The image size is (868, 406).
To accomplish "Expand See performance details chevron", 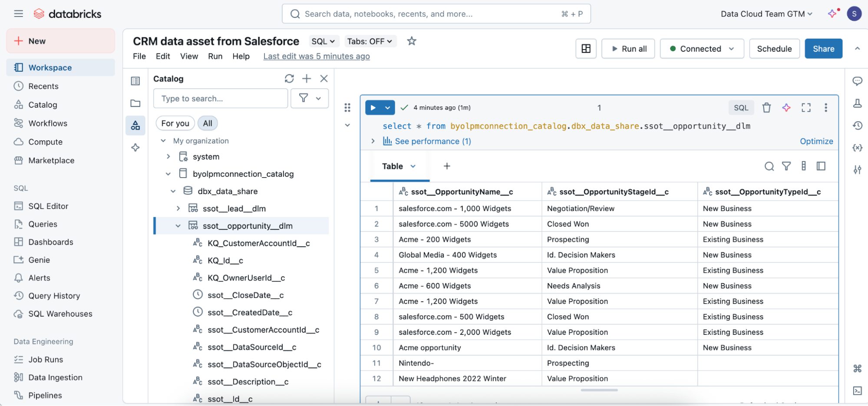I will (x=373, y=141).
